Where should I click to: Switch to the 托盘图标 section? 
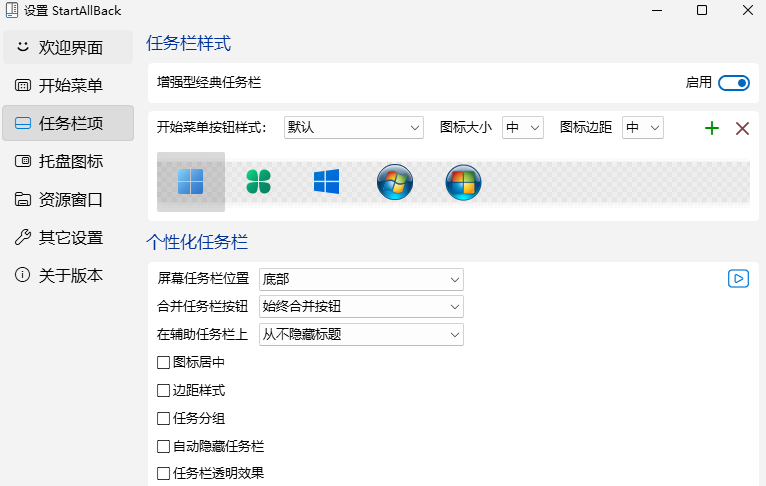point(67,161)
